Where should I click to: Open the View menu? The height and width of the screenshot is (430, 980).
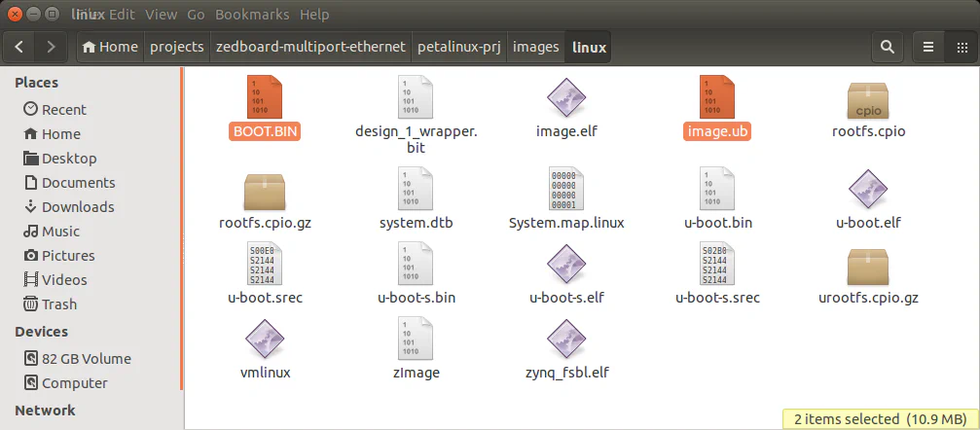click(162, 15)
